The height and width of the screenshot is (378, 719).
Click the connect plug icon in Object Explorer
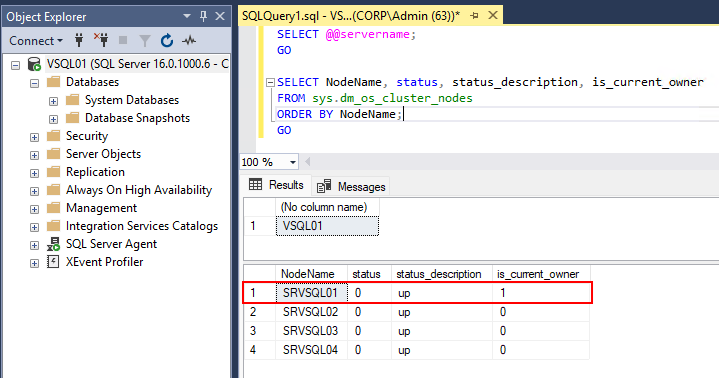pyautogui.click(x=79, y=40)
